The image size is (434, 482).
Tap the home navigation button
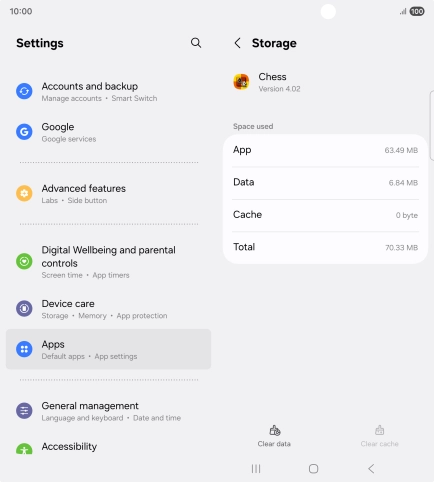point(313,469)
